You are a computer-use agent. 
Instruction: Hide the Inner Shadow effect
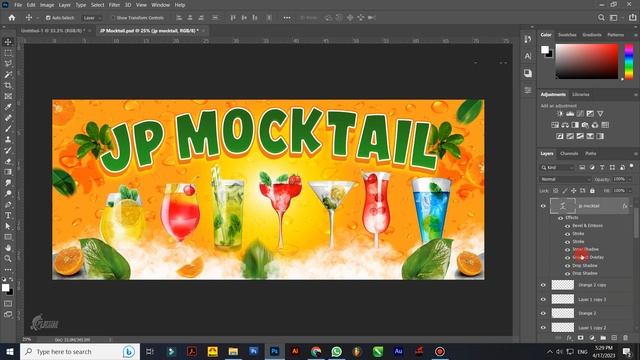[x=567, y=249]
